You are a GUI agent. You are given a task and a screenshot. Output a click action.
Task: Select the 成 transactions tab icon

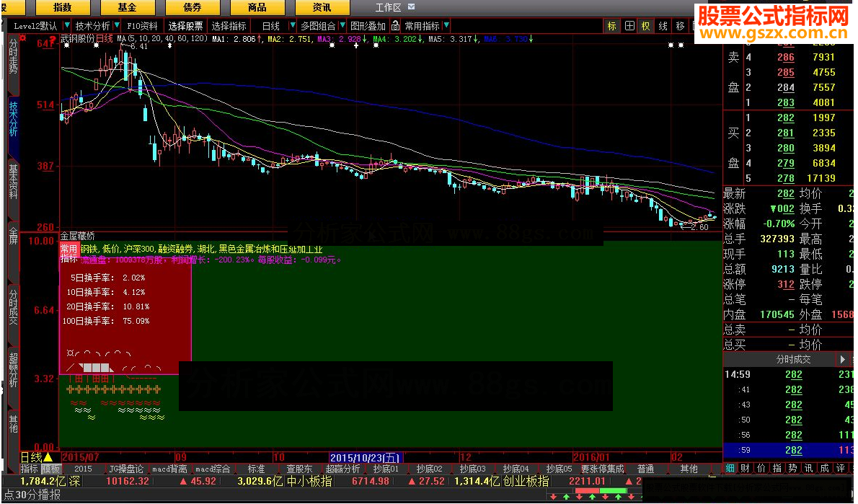point(825,469)
